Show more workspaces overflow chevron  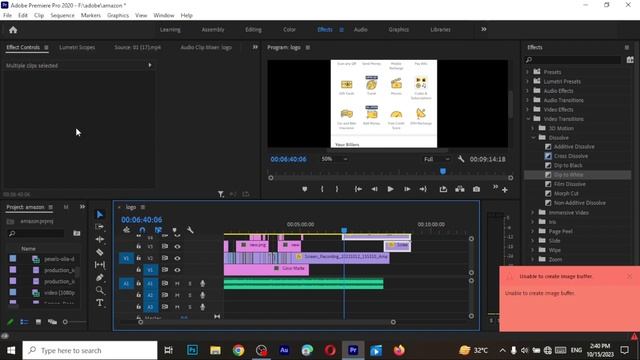coord(484,29)
